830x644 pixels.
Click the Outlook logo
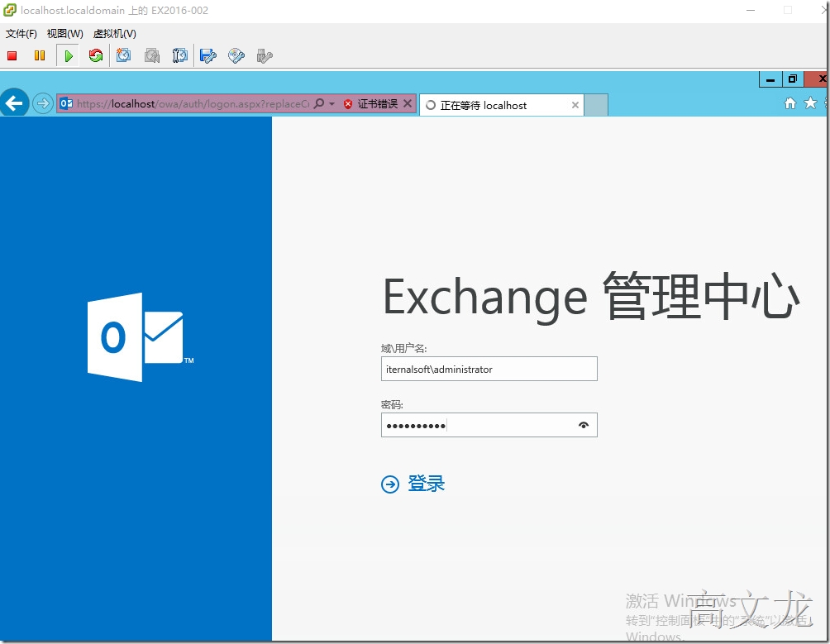(x=141, y=337)
